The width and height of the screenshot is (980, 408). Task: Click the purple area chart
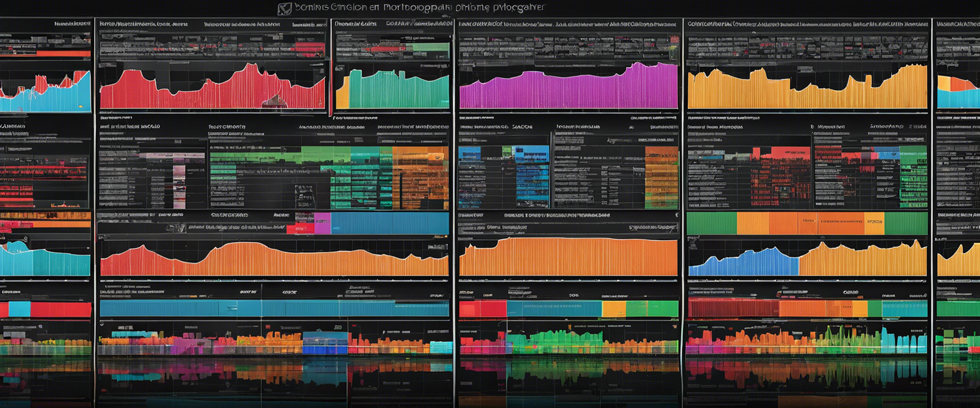coord(568,89)
